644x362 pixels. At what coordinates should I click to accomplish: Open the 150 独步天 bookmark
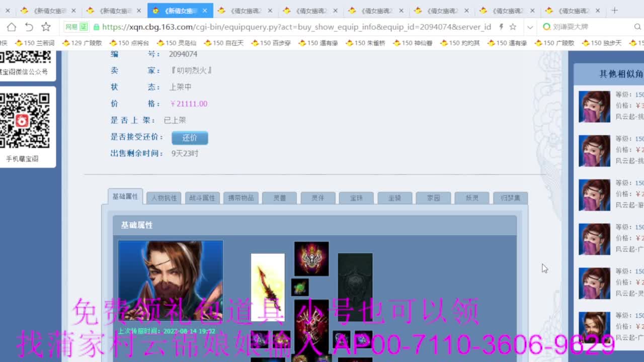(602, 43)
